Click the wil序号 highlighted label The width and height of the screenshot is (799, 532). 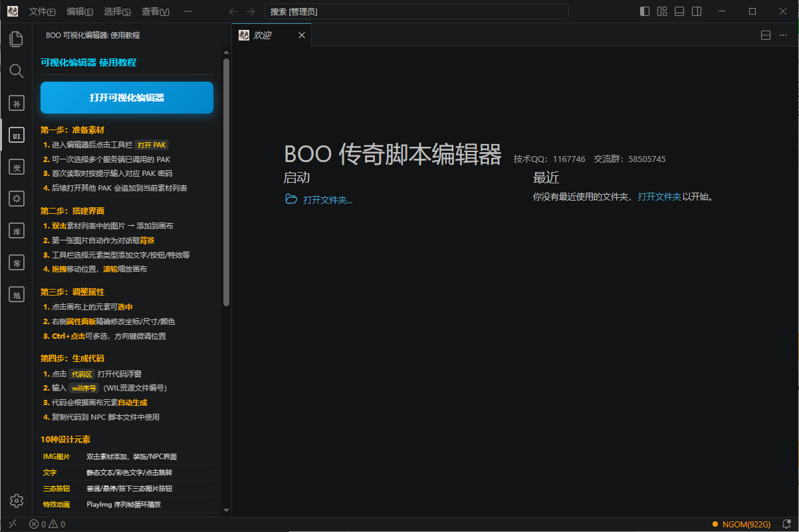pos(84,388)
